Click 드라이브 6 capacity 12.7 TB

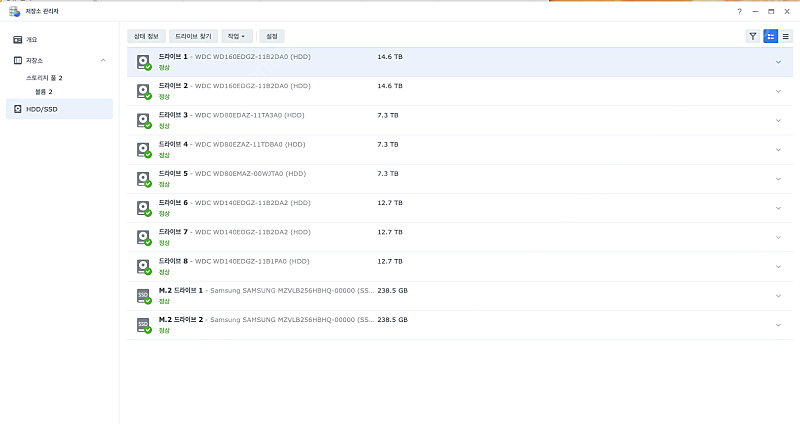(x=390, y=203)
